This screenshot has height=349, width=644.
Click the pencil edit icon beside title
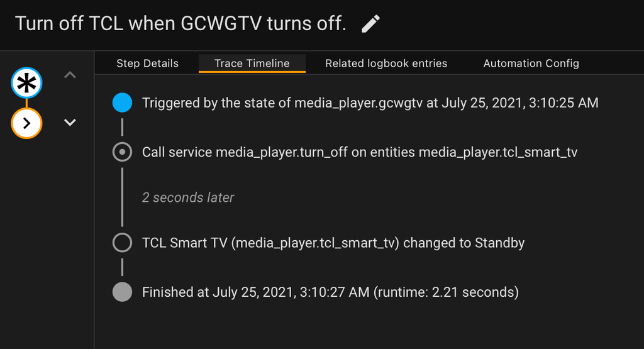(370, 24)
